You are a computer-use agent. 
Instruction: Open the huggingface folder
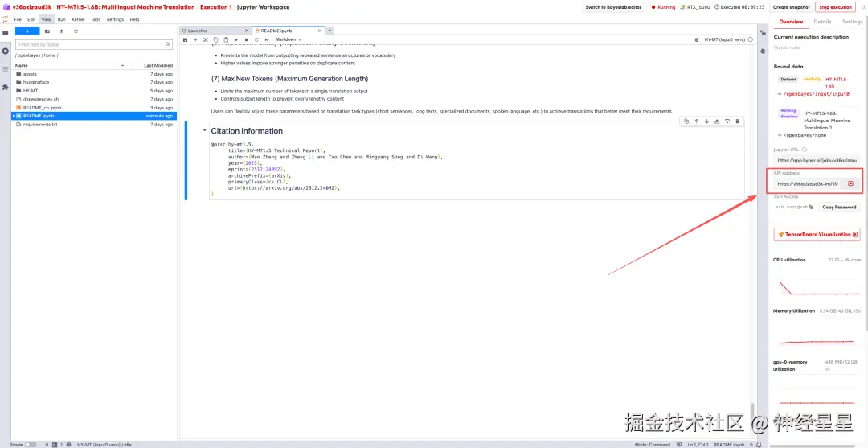click(x=36, y=82)
